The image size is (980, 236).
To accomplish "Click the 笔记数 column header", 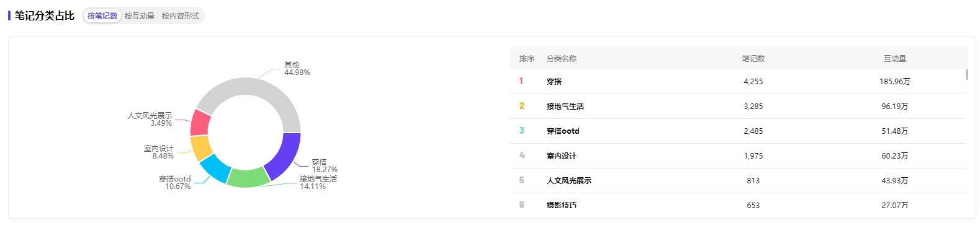I will pos(753,59).
